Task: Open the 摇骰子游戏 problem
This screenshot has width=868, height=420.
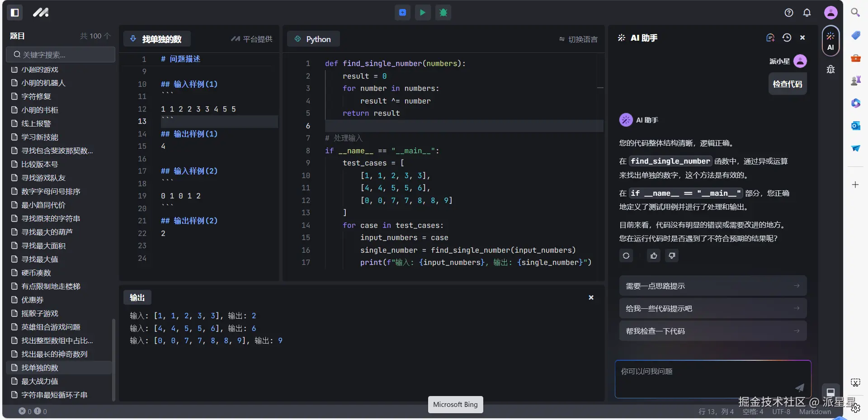Action: pos(59,314)
